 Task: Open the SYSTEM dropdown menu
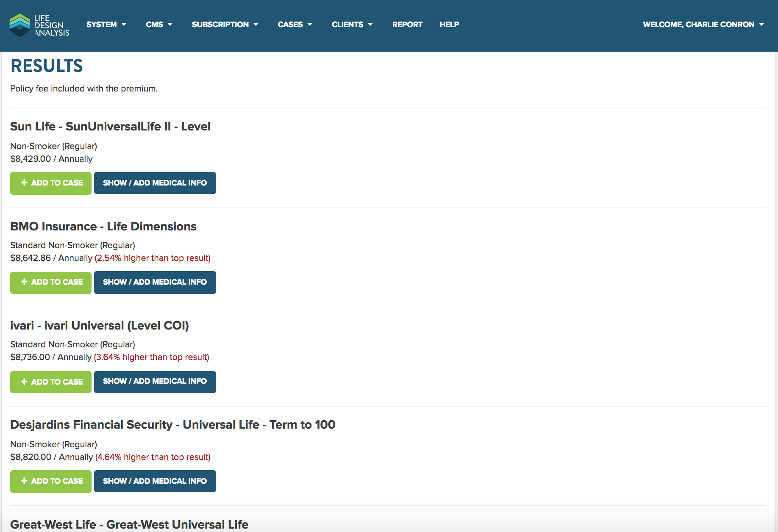pyautogui.click(x=106, y=25)
